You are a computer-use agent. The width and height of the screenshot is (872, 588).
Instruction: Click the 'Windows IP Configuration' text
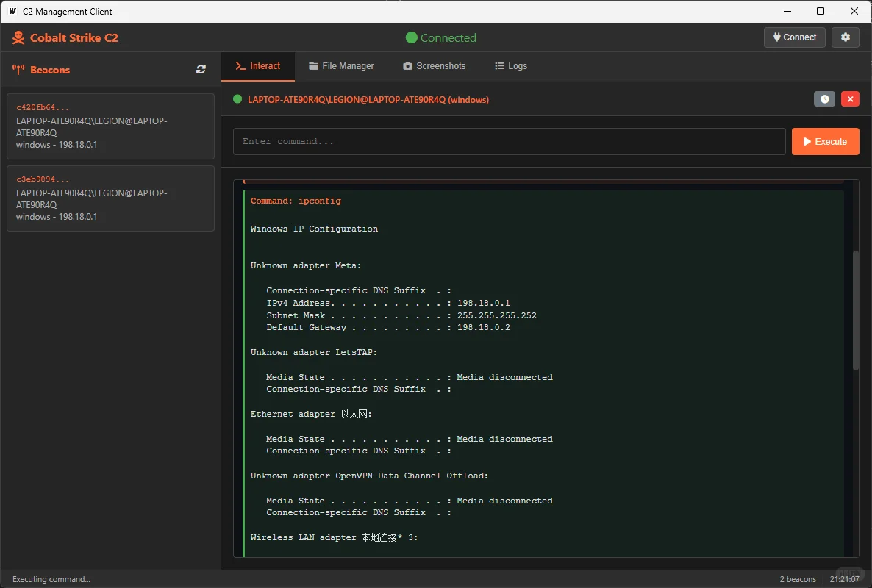tap(314, 229)
